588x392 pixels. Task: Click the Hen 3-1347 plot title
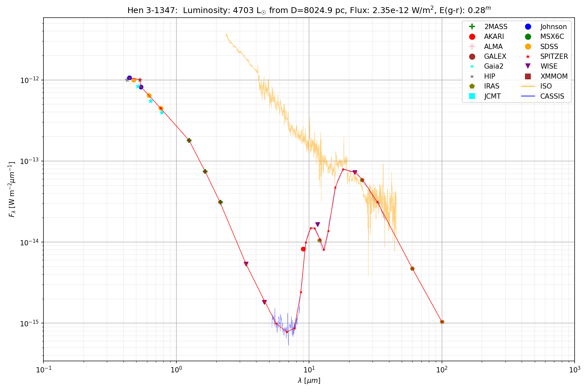tap(309, 10)
